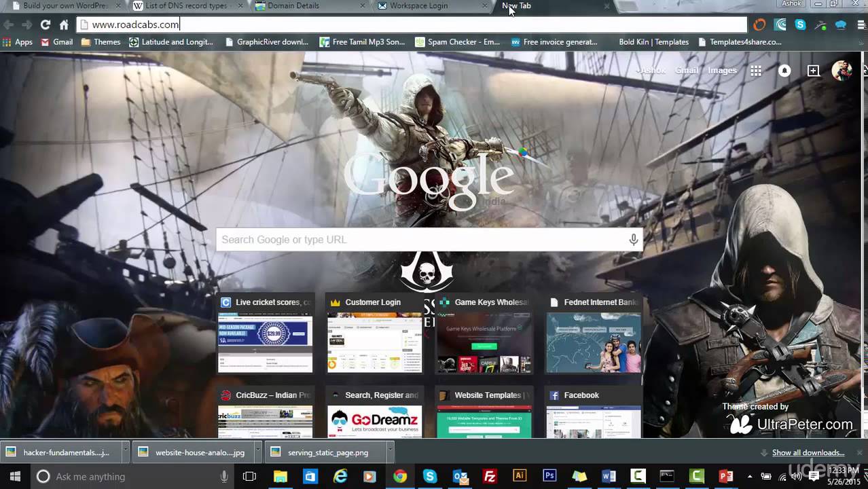Image resolution: width=868 pixels, height=489 pixels.
Task: Open Microsoft Word from the taskbar
Action: [609, 477]
